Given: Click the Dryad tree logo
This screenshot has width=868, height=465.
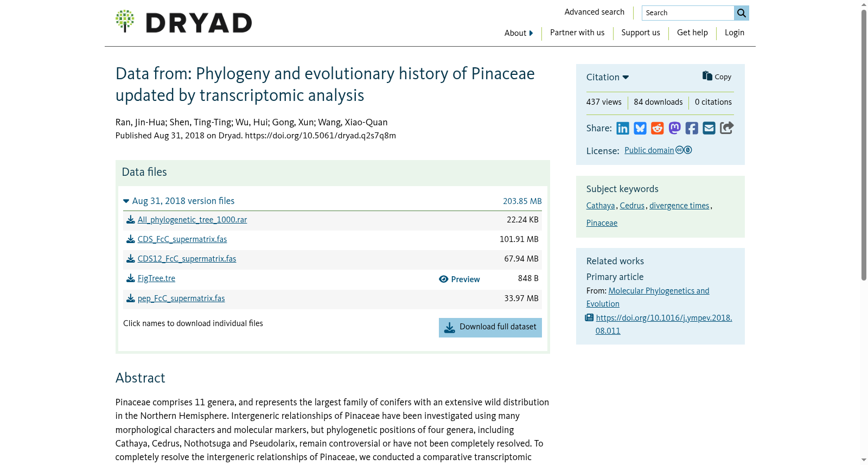Looking at the screenshot, I should [125, 21].
